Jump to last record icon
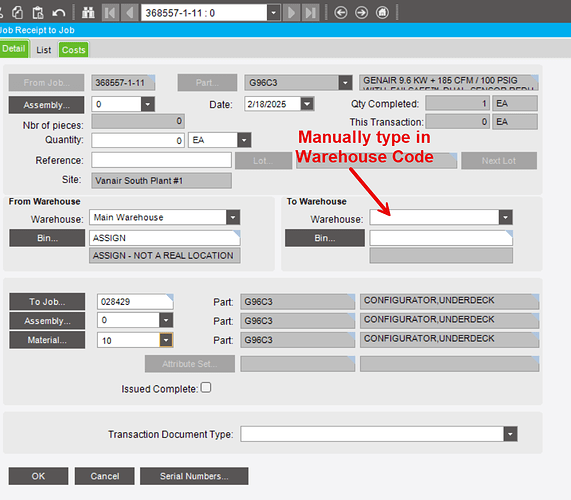Screen dimensions: 571x500 tap(311, 13)
